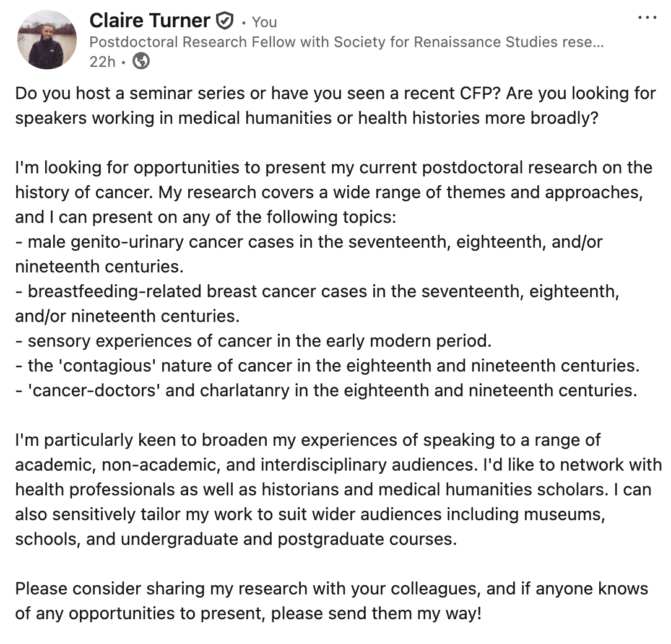Click the last line ending "send them my way!"

click(248, 613)
